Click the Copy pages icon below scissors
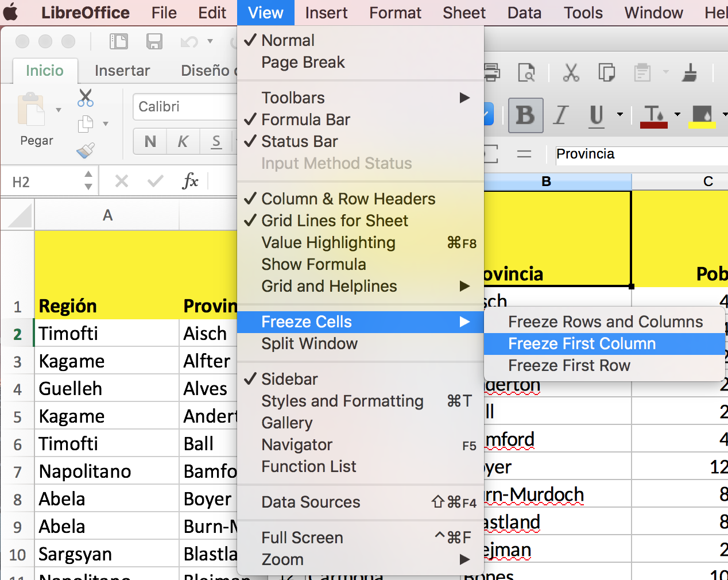Viewport: 728px width, 580px height. [x=86, y=123]
